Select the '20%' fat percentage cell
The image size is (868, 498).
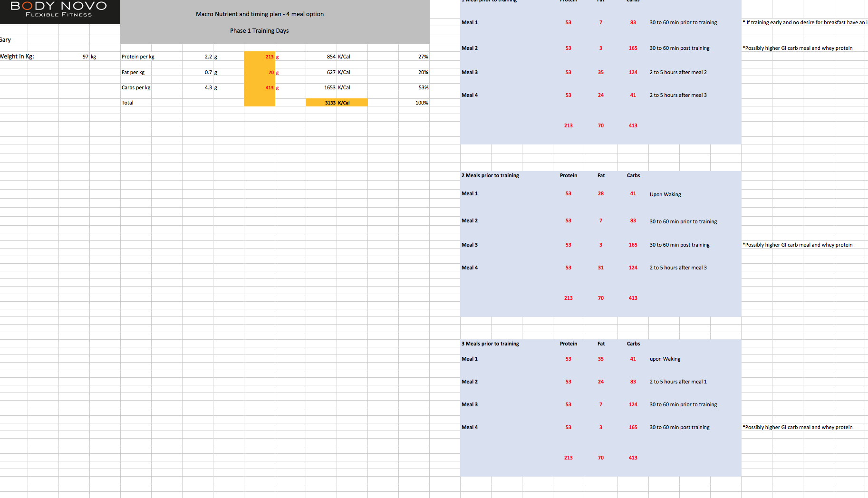click(x=423, y=72)
